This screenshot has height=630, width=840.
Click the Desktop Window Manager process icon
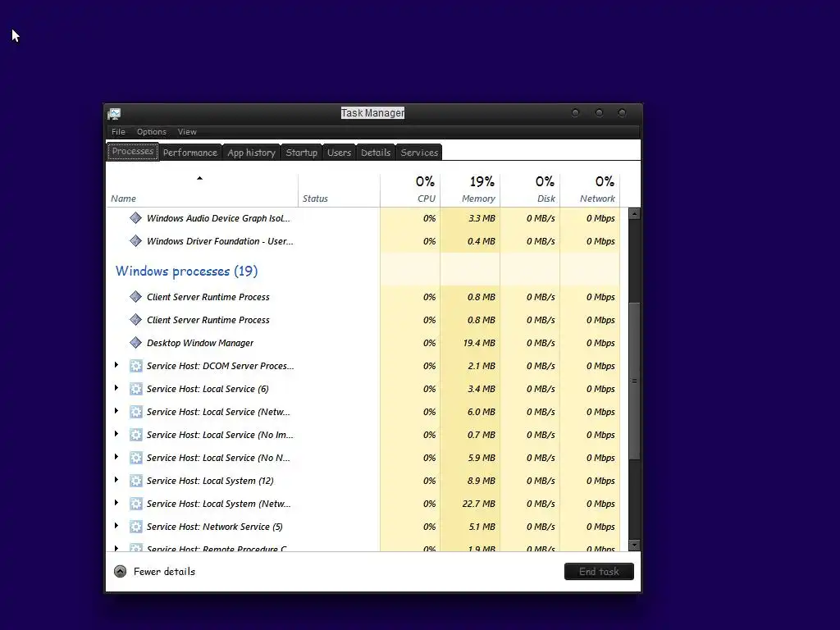pyautogui.click(x=135, y=343)
